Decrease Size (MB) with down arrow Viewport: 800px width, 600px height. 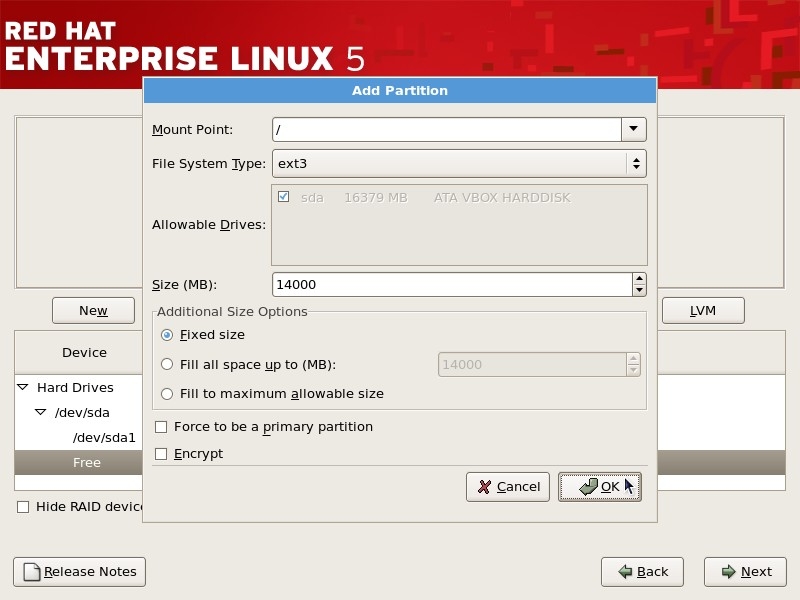[x=639, y=290]
